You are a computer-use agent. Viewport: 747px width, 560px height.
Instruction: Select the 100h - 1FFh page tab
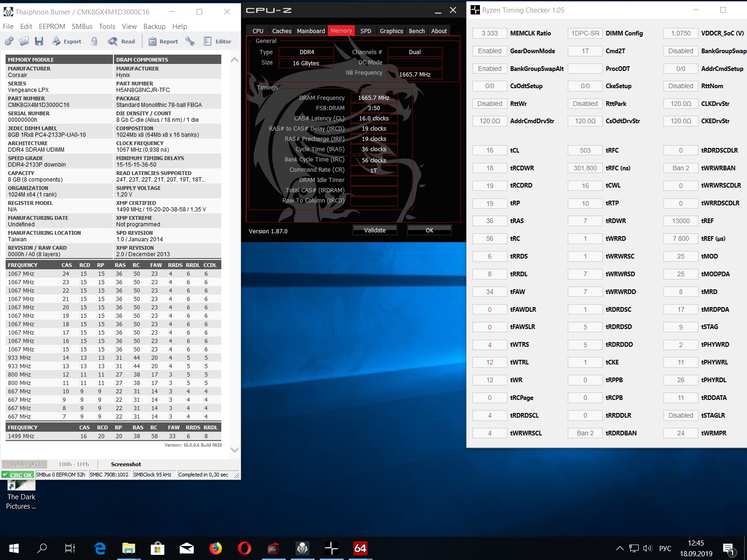click(x=73, y=464)
